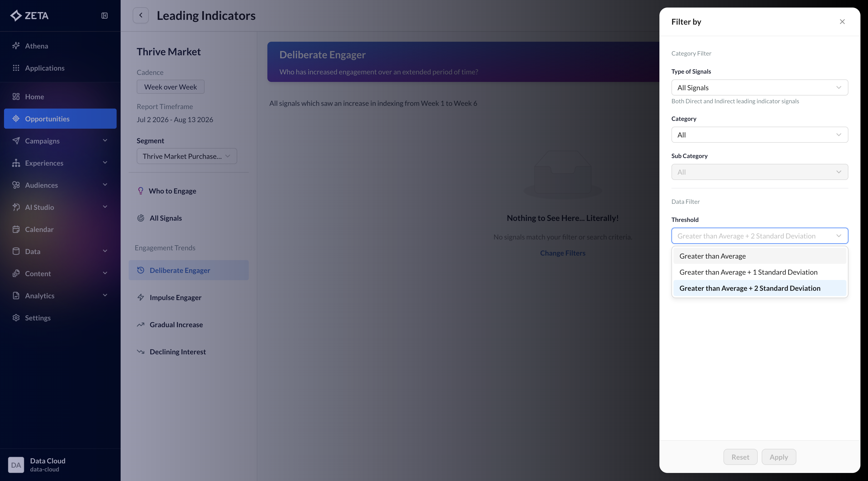The height and width of the screenshot is (481, 868).
Task: Switch to All Signals view
Action: [188, 218]
